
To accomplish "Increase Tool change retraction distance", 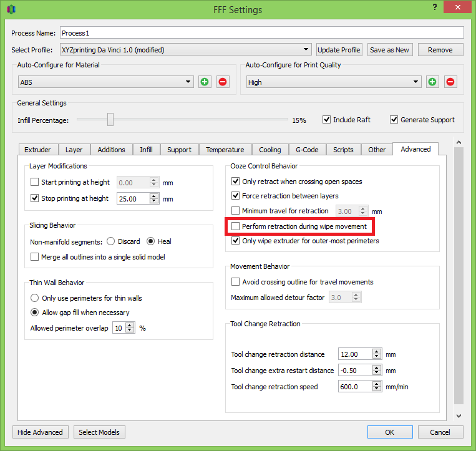I will pos(377,351).
